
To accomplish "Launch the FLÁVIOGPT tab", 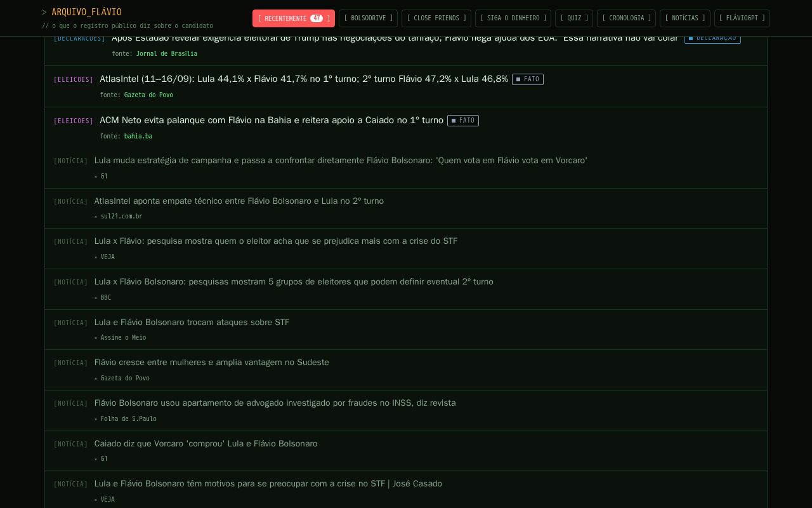I will [x=742, y=18].
